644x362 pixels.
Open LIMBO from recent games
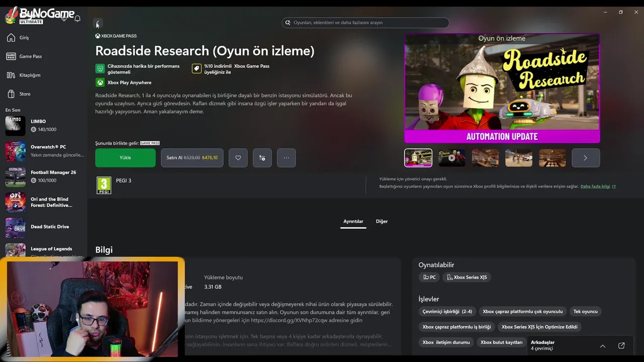point(43,126)
